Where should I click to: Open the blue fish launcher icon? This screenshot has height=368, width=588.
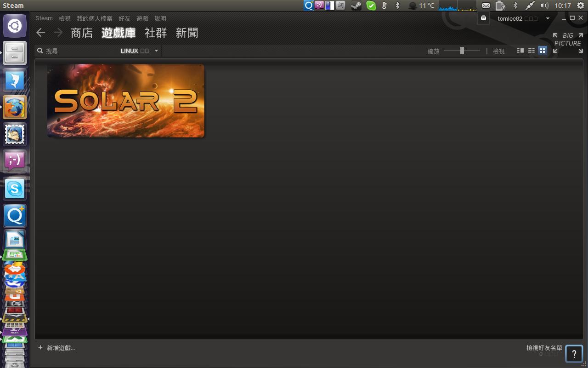click(x=15, y=80)
